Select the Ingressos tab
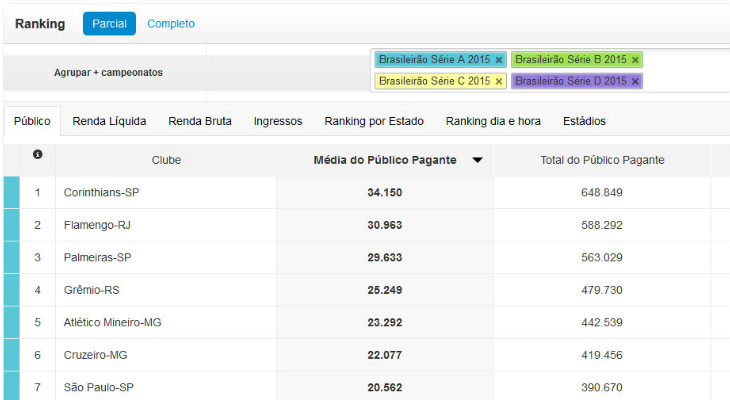 [278, 121]
